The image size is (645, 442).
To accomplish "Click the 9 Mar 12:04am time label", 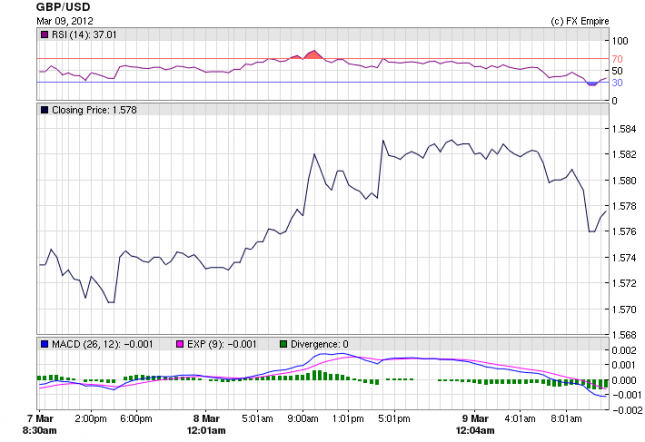I will (x=475, y=425).
